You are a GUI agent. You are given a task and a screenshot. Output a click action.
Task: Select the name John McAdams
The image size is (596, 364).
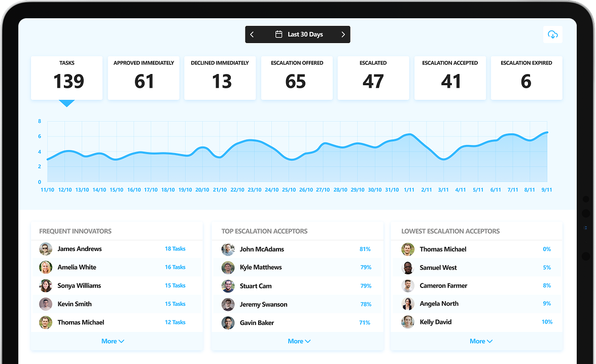click(x=262, y=249)
